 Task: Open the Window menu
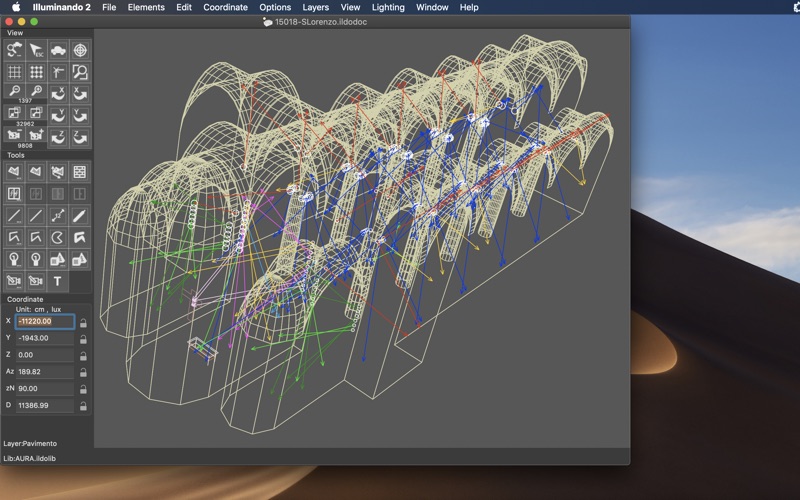[x=432, y=7]
